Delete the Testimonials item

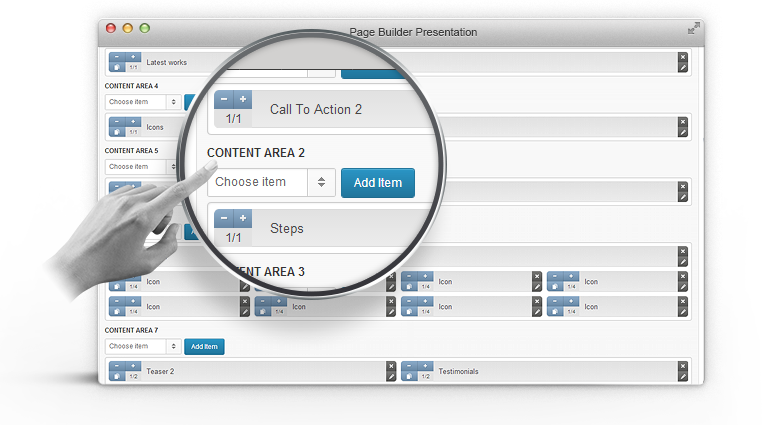(683, 365)
